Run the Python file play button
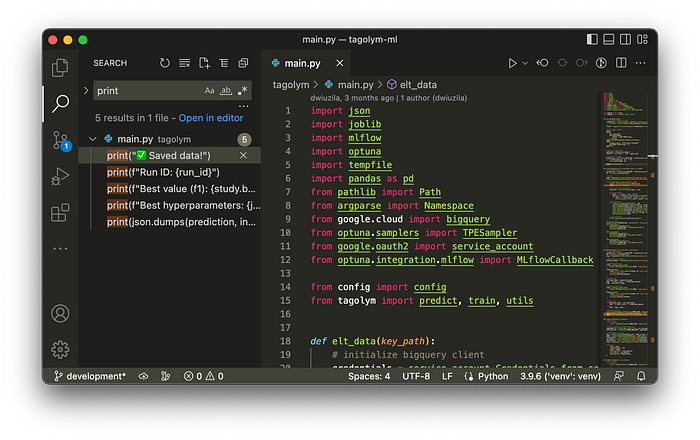 [x=512, y=63]
